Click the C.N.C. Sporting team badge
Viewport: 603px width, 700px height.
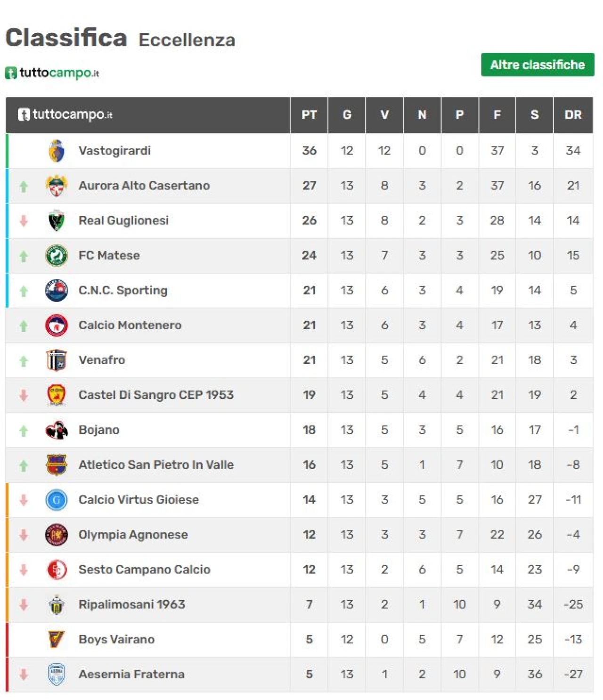point(57,290)
